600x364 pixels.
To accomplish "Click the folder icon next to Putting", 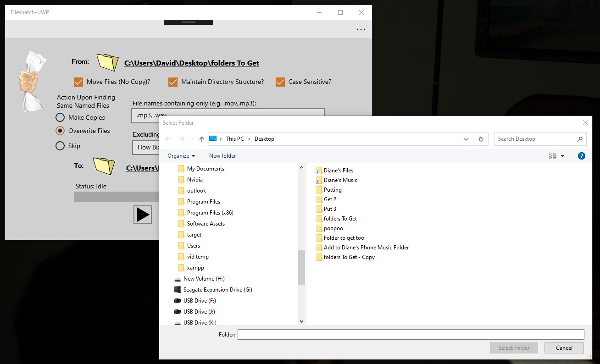I will (319, 190).
